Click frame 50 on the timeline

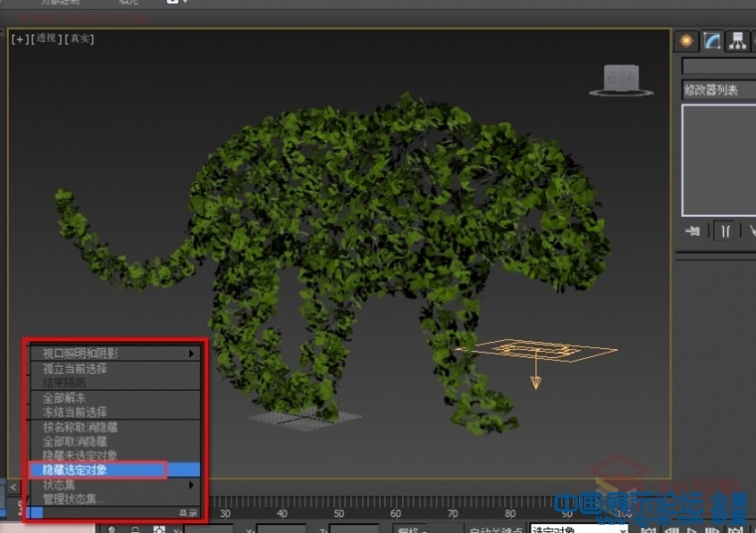coord(339,514)
